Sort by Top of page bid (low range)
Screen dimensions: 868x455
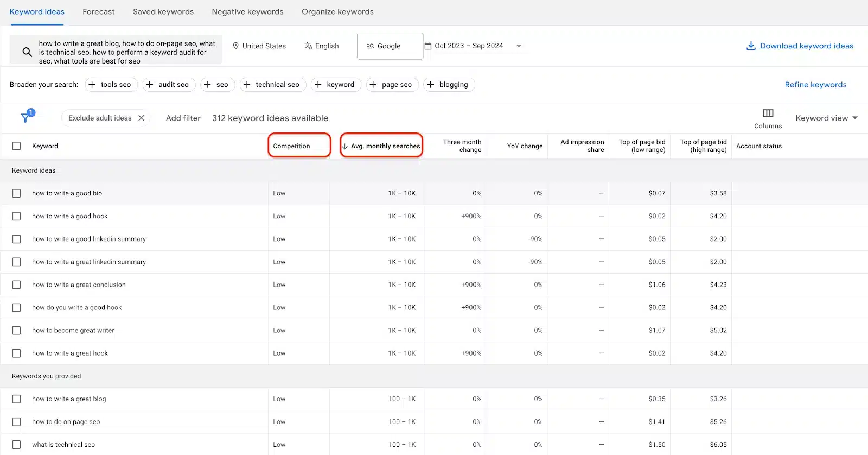point(642,146)
